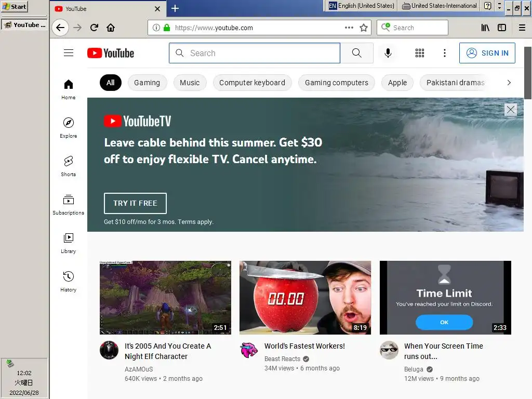The height and width of the screenshot is (399, 532).
Task: Go to the browser home page icon
Action: (x=111, y=28)
